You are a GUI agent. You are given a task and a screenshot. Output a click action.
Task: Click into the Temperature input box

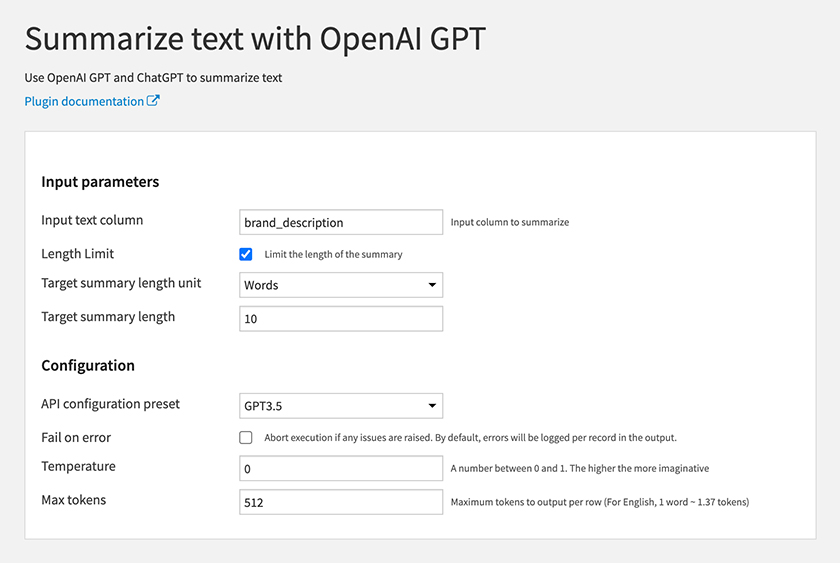coord(341,469)
